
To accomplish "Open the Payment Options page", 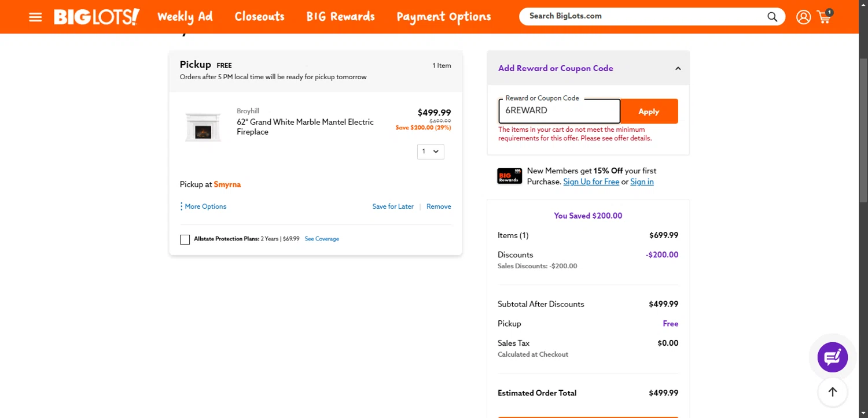I will click(444, 17).
